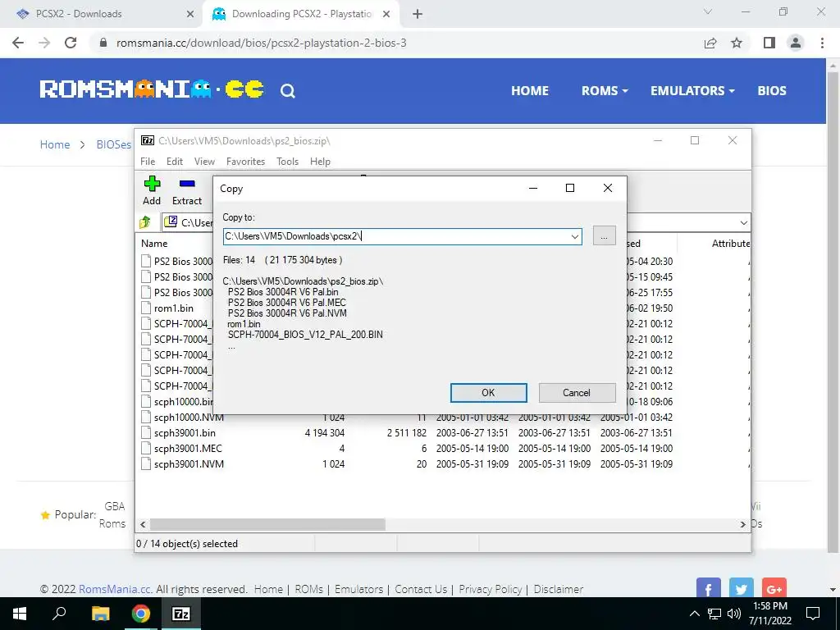Click the 7-Zip Add toolbar icon
Image resolution: width=840 pixels, height=630 pixels.
[152, 185]
